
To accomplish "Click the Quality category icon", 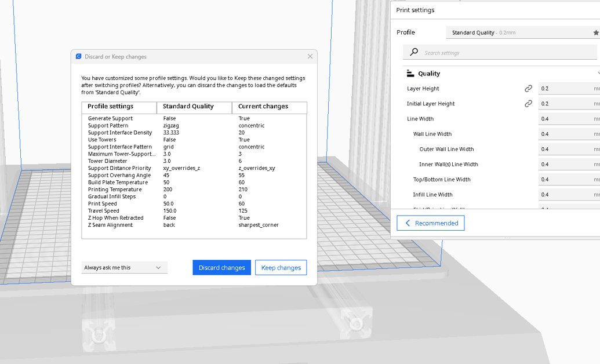I will [410, 73].
